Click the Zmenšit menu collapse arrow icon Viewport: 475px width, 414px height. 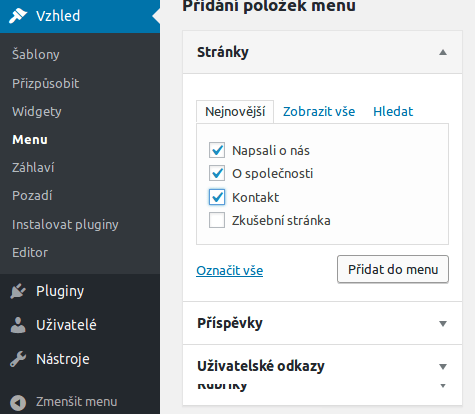tap(18, 402)
